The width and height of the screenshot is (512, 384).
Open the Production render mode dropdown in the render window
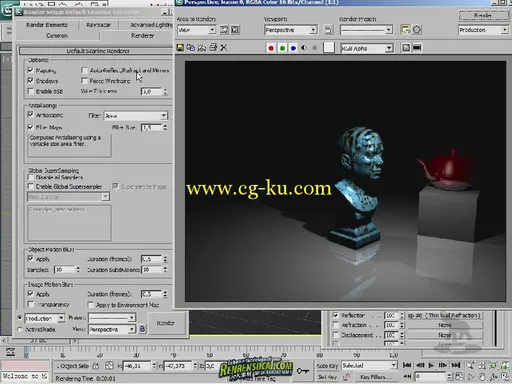pos(483,30)
